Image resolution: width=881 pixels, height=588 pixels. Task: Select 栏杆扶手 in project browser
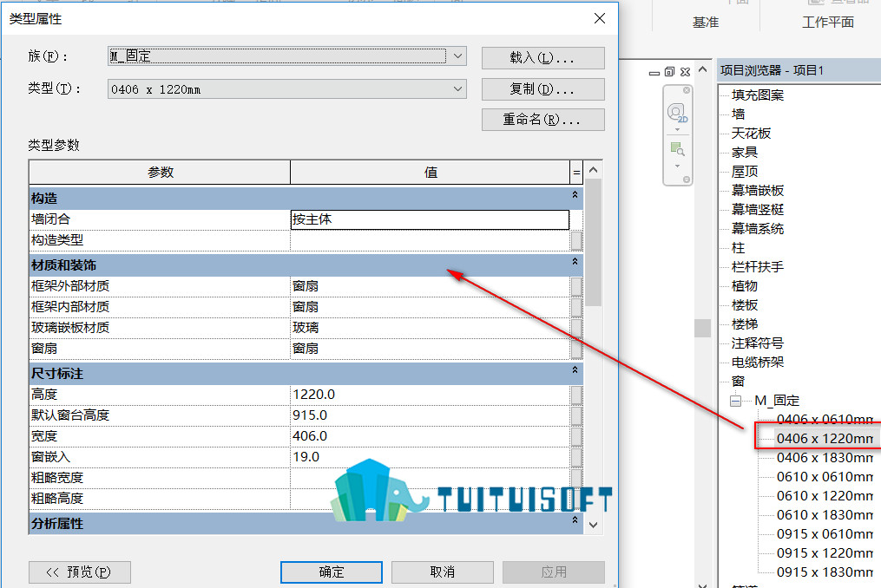(x=758, y=267)
